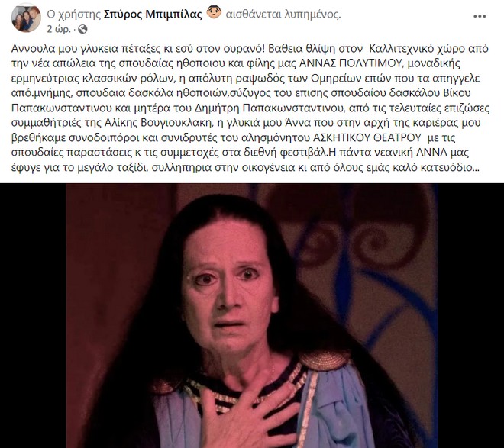Click the black bar left of photo
The height and width of the screenshot is (448, 504).
[33, 316]
